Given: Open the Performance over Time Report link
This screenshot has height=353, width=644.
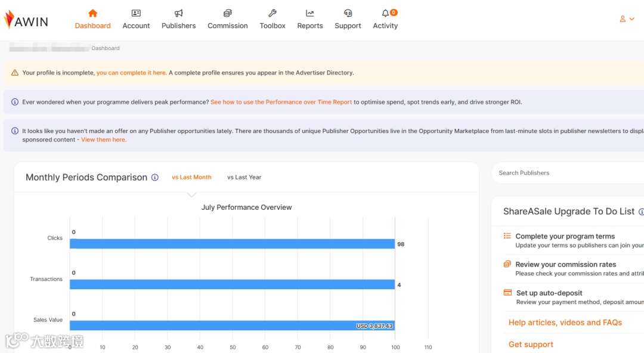Looking at the screenshot, I should click(x=281, y=102).
